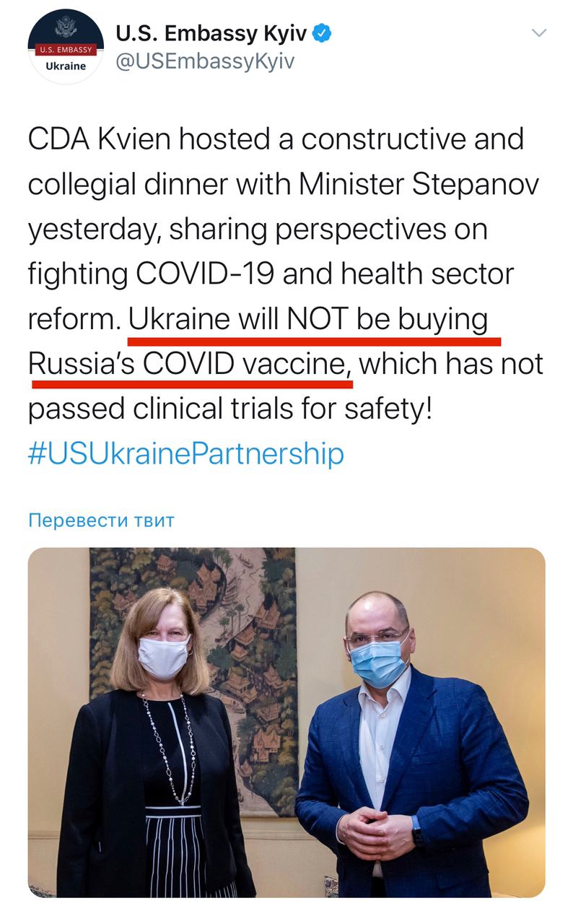The height and width of the screenshot is (924, 573).
Task: Click the blue verified checkmark badge
Action: point(323,32)
